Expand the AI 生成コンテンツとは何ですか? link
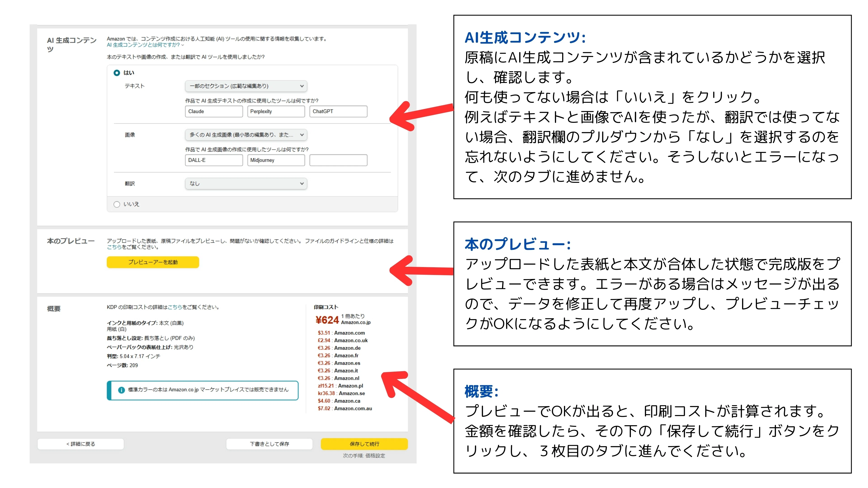 coord(145,45)
